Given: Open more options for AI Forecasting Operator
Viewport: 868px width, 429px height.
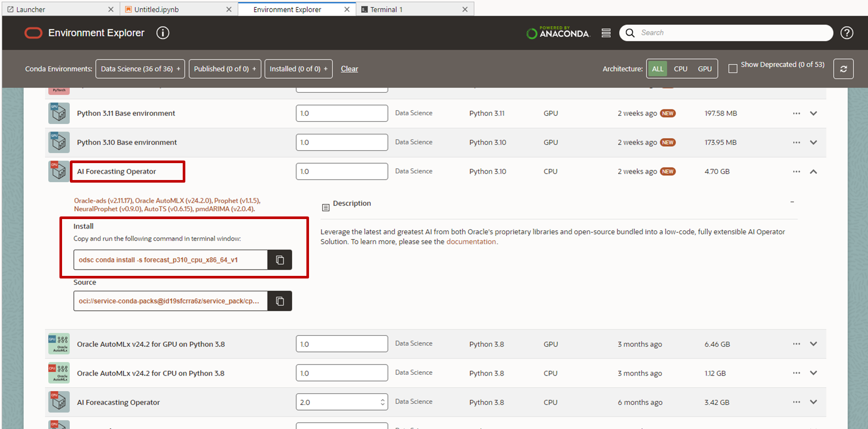Looking at the screenshot, I should click(x=796, y=171).
